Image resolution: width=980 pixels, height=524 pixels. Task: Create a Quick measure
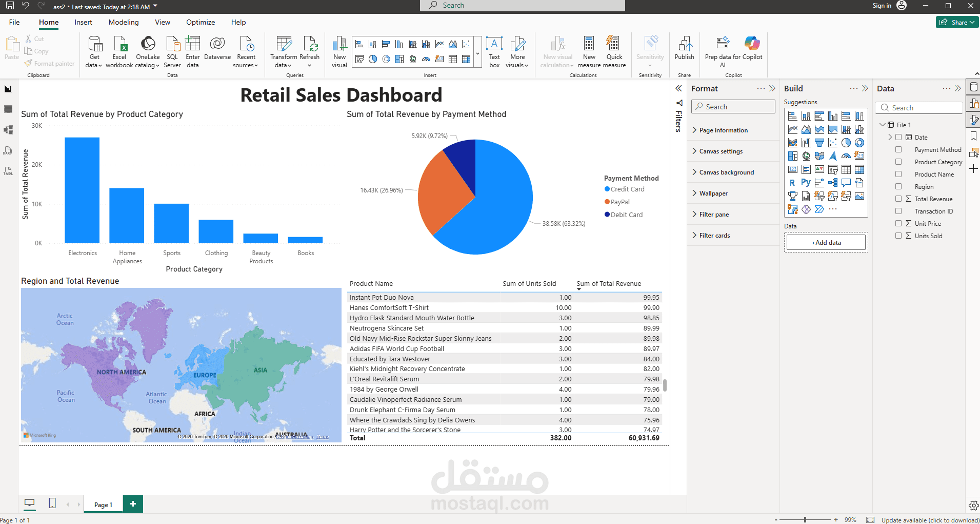point(614,51)
